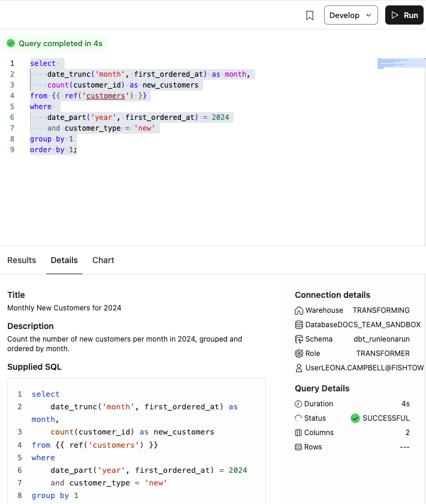Click the Columns icon in Query Details

click(299, 433)
